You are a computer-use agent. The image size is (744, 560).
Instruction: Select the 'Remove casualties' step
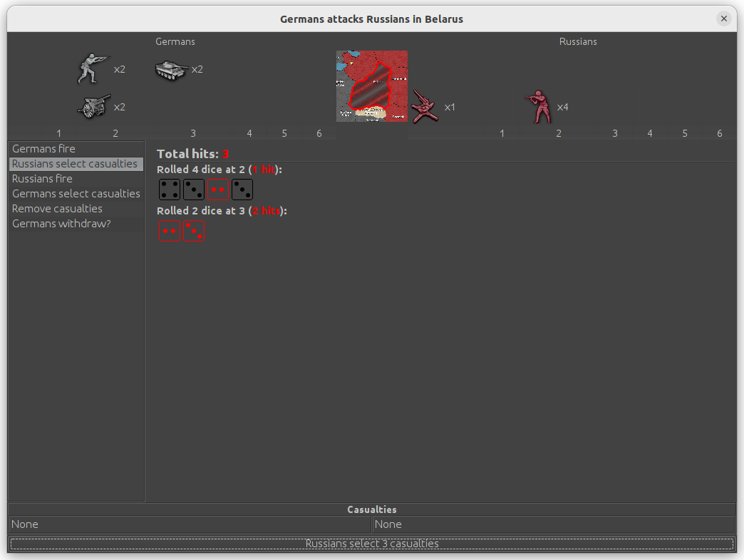tap(57, 209)
